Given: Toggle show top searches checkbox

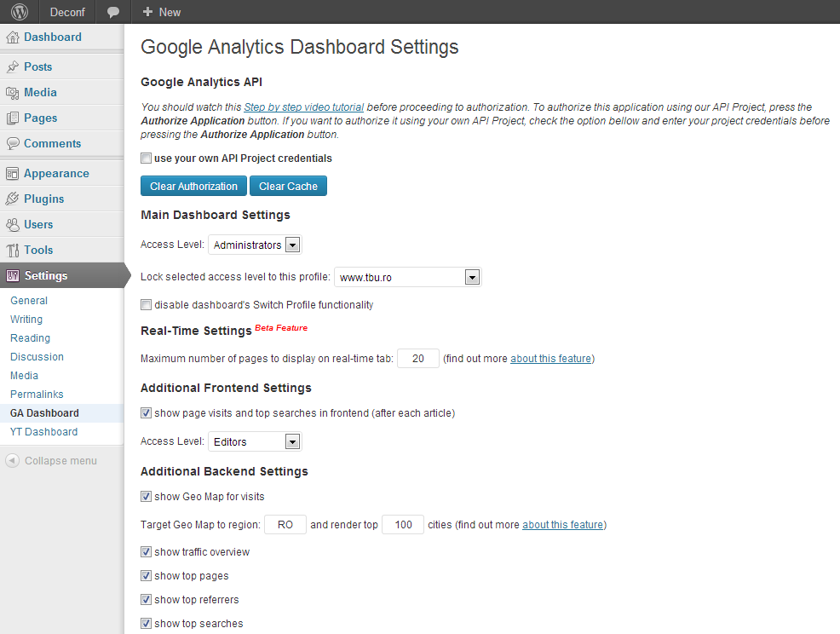Looking at the screenshot, I should 146,624.
